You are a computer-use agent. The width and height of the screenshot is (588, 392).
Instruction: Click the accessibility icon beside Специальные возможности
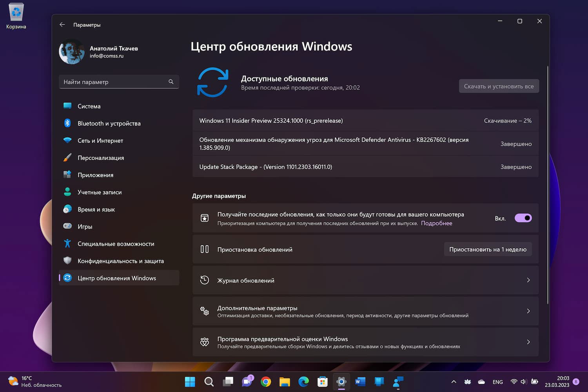[67, 243]
